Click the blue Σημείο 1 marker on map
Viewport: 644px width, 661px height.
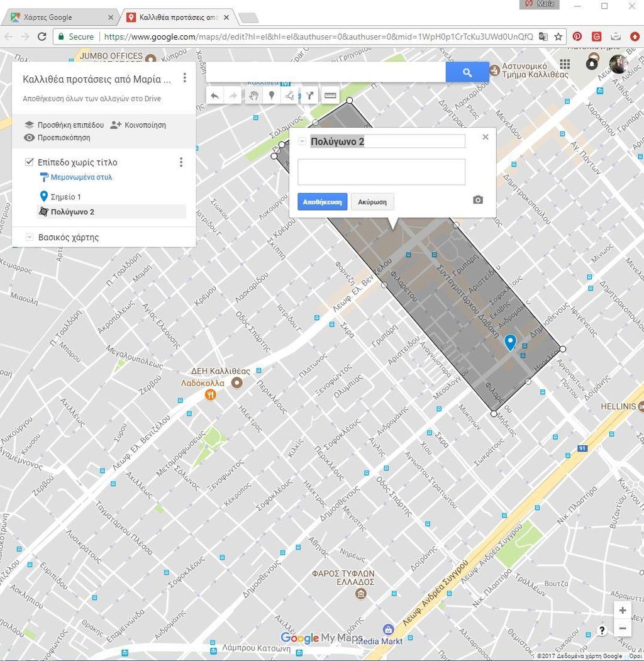click(x=511, y=342)
